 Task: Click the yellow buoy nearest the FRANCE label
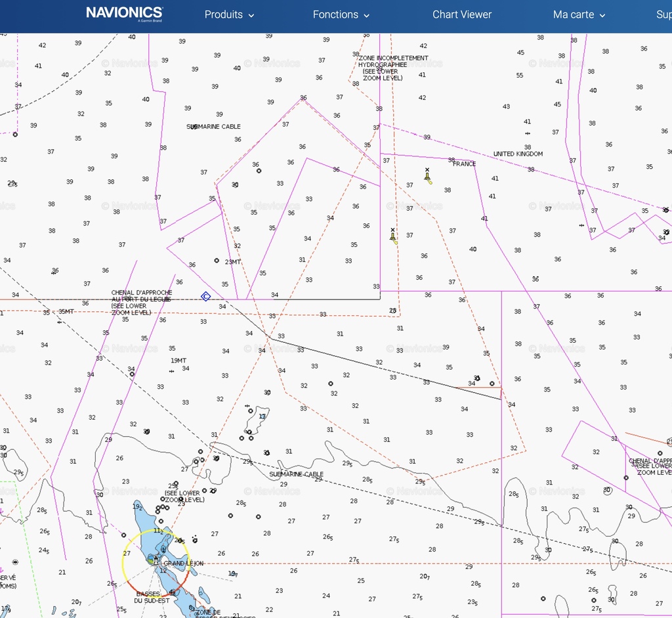pyautogui.click(x=428, y=176)
